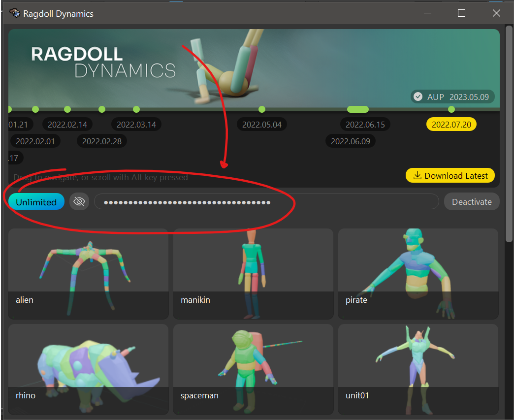514x420 pixels.
Task: Open the spaceman asset thumbnail
Action: pyautogui.click(x=253, y=369)
